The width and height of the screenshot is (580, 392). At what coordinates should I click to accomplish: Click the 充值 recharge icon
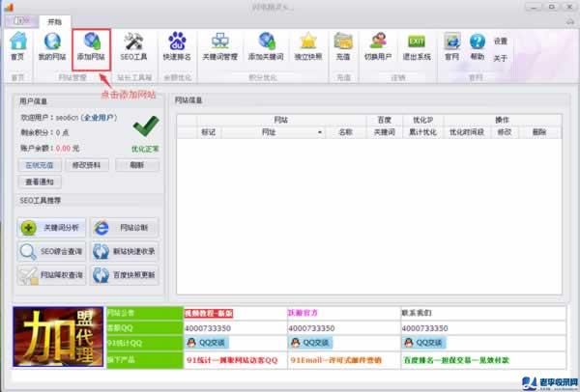343,46
